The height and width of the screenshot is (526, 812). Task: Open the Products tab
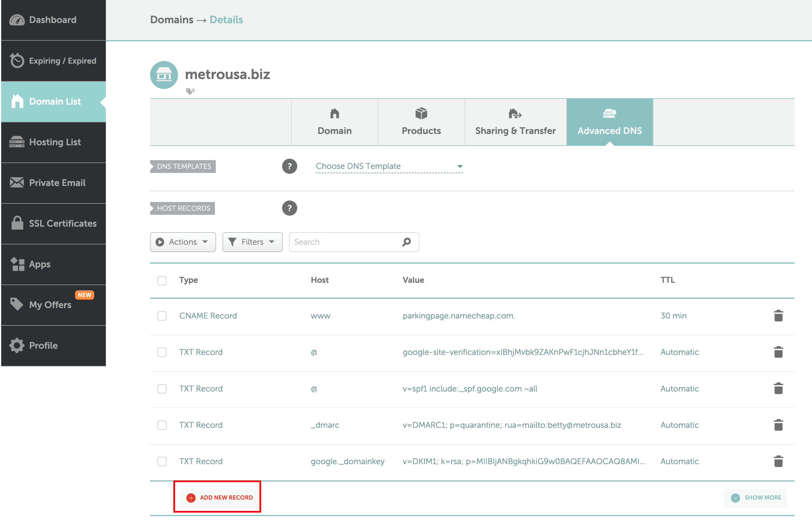click(x=421, y=122)
